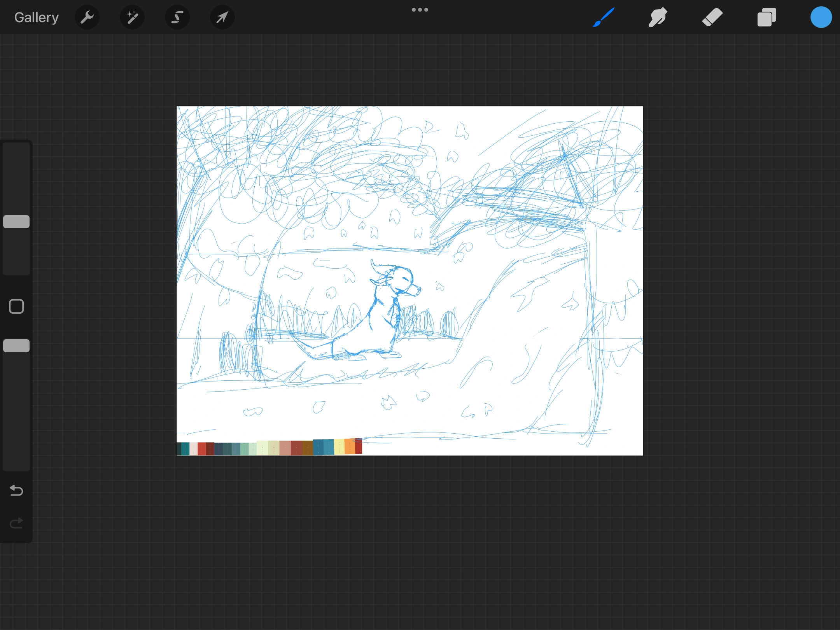Tap the square Modify button on the sidebar
Screen dimensions: 840x630
point(16,306)
